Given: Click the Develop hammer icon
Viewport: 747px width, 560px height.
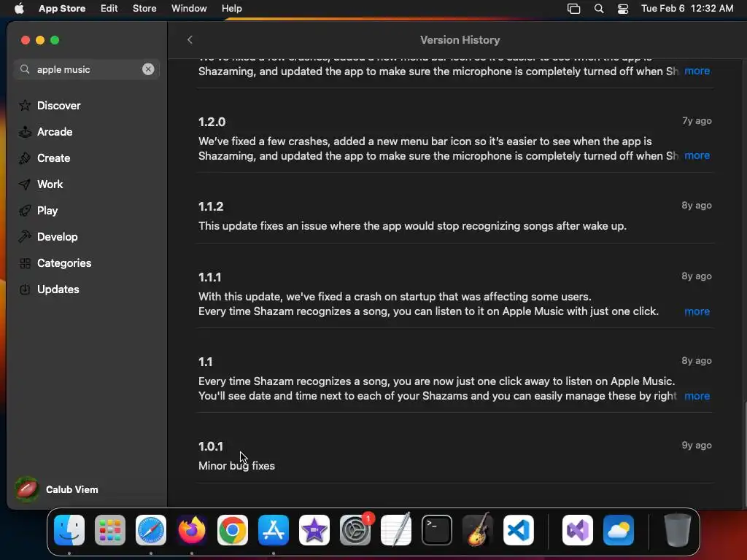Looking at the screenshot, I should pos(25,237).
